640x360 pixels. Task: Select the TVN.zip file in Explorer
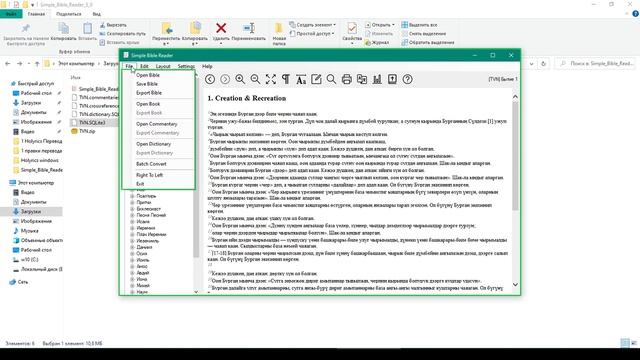coord(87,131)
